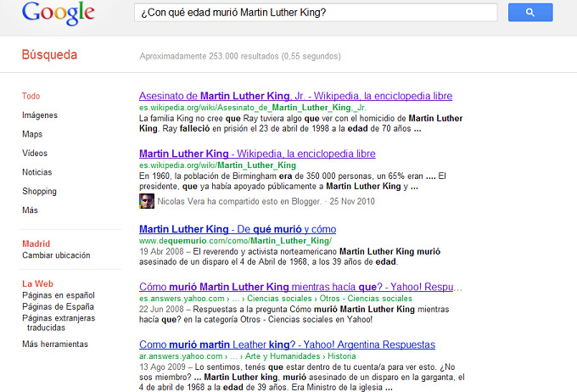Viewport: 577px width, 392px height.
Task: Click es.wikipedia.org Asesinato URL text
Action: (x=253, y=108)
